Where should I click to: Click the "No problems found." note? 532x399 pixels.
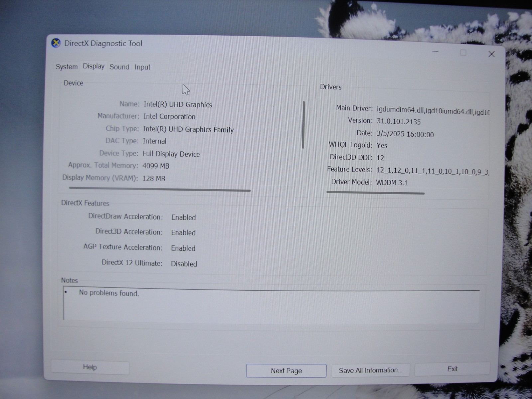[109, 293]
